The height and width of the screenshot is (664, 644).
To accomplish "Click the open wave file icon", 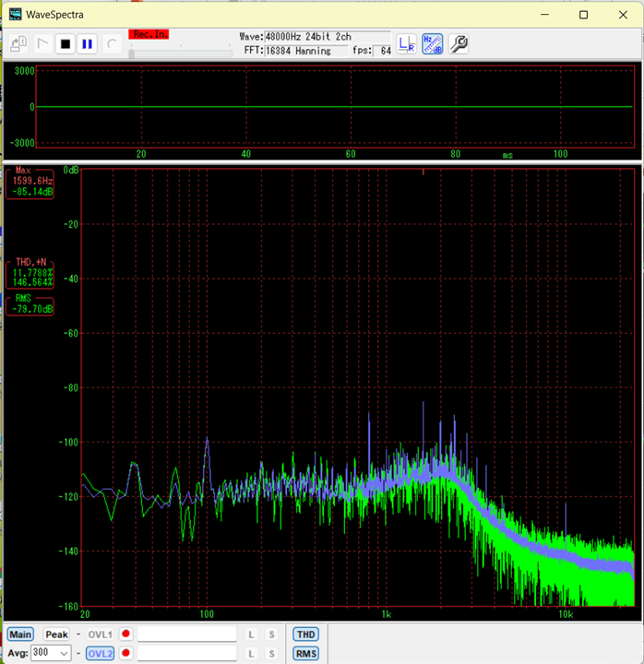I will click(18, 43).
